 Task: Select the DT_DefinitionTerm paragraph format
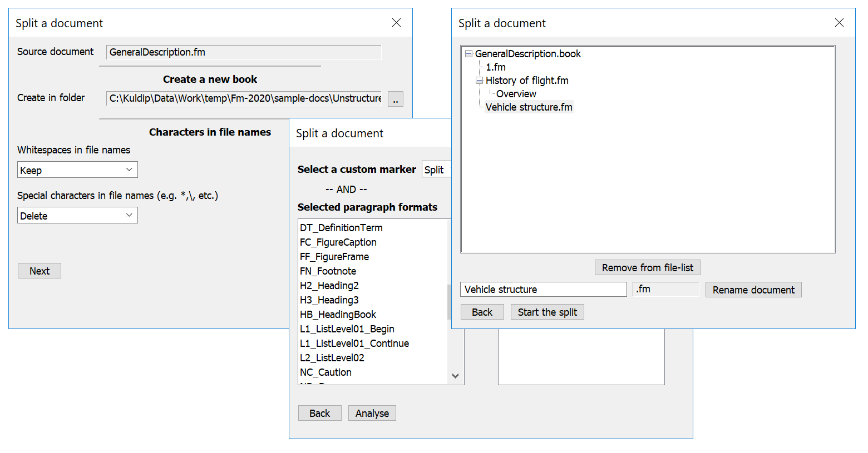341,227
